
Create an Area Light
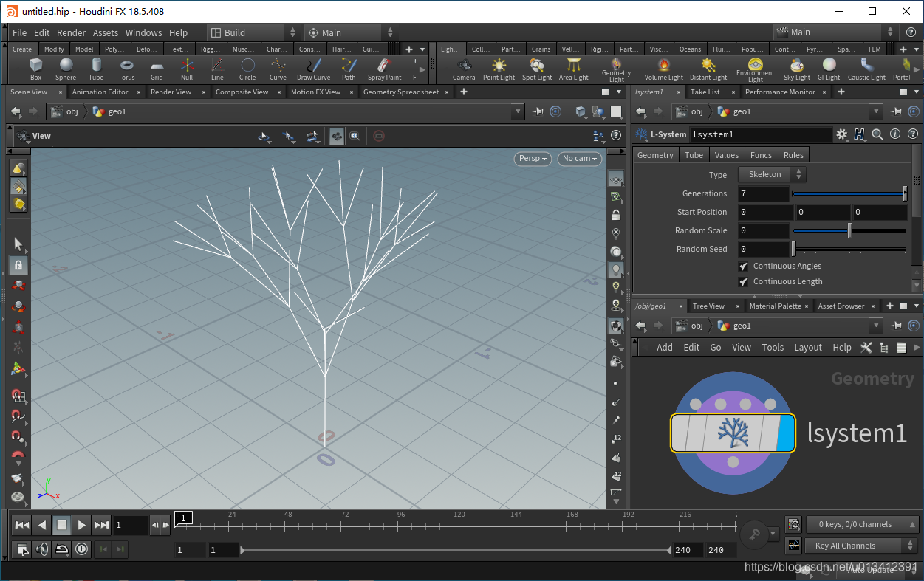[x=574, y=69]
